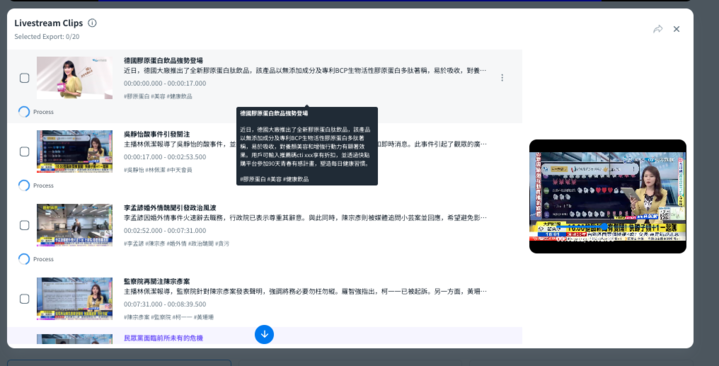Image resolution: width=719 pixels, height=366 pixels.
Task: Click Process spinner under the 00:00:17.000 clip
Action: tap(24, 185)
